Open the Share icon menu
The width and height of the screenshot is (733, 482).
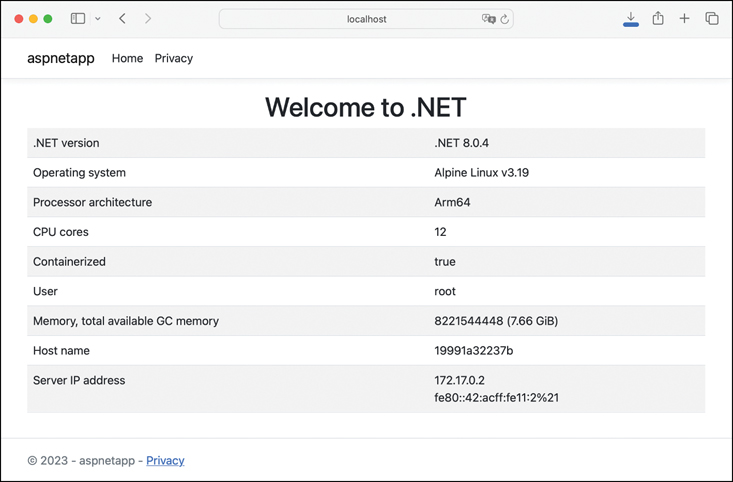tap(658, 19)
